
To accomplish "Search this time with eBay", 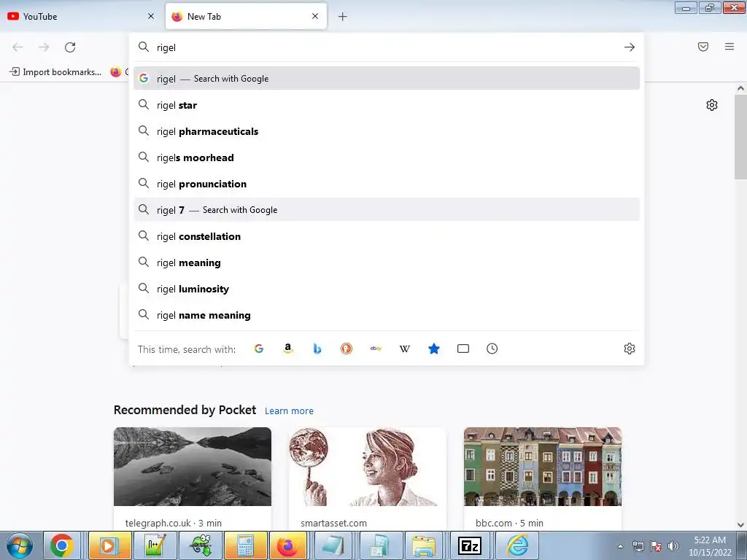I will 376,349.
